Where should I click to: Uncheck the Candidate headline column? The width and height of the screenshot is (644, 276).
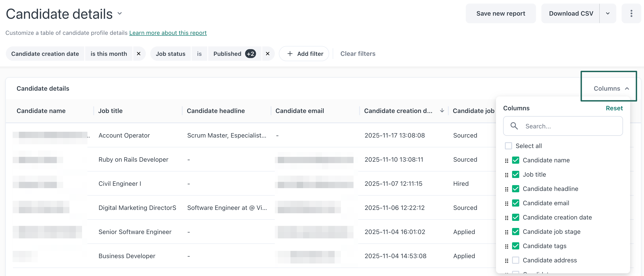515,189
